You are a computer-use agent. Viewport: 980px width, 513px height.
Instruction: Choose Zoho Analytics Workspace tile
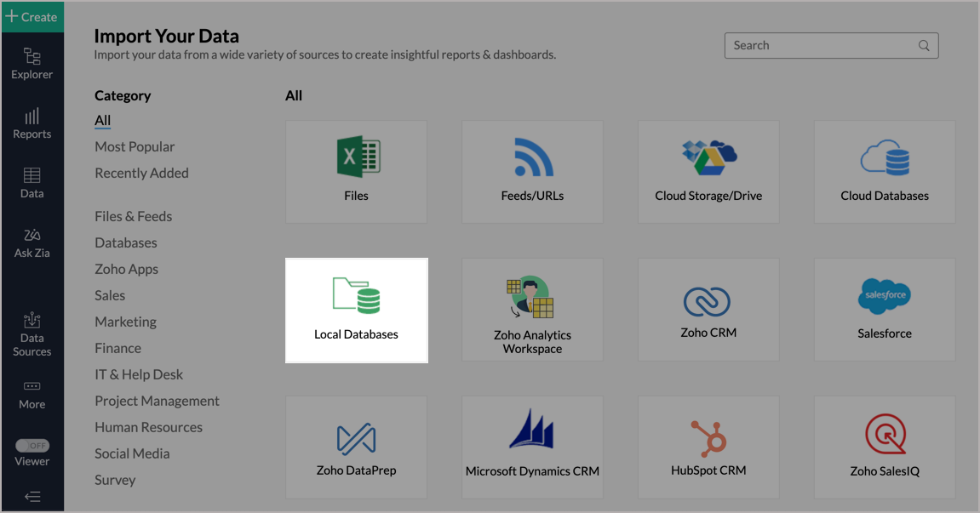click(x=532, y=310)
